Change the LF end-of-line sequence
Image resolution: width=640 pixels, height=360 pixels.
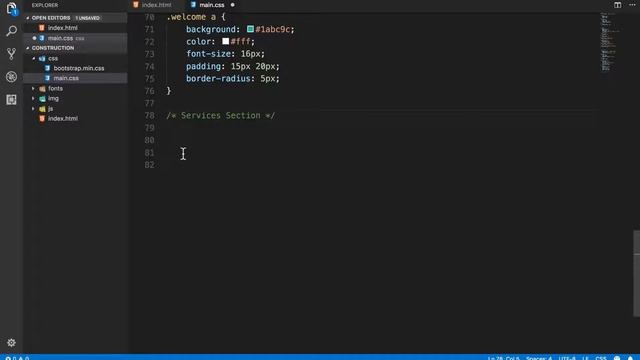pos(585,358)
